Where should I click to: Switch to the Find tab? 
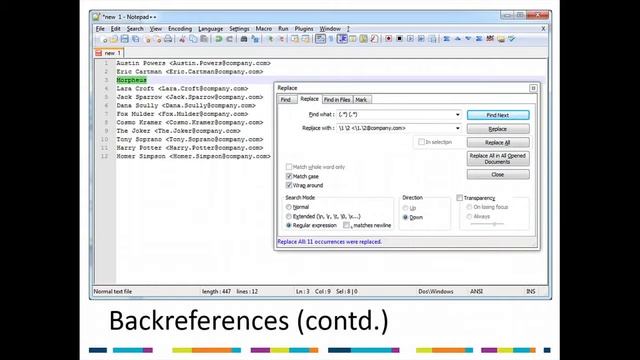(286, 100)
